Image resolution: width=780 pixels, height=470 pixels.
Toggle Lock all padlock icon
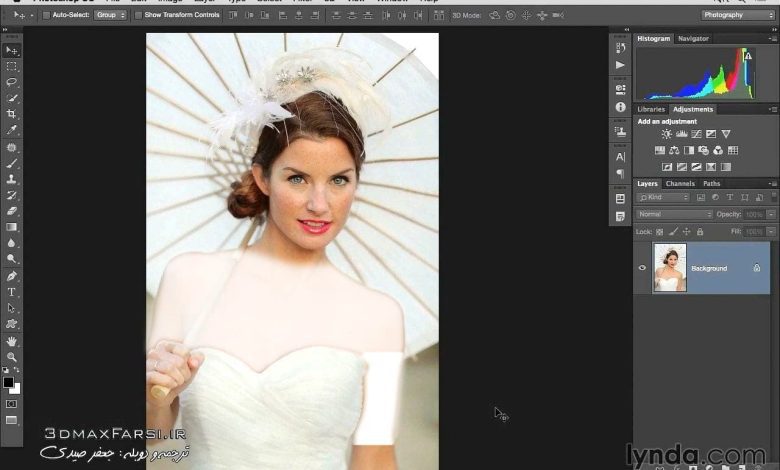(x=700, y=232)
